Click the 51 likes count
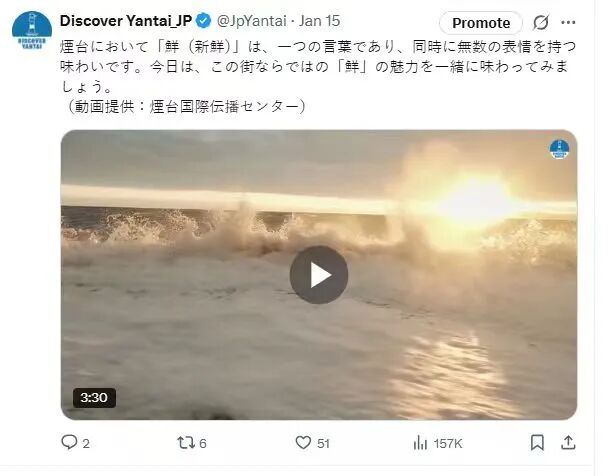The height and width of the screenshot is (476, 616). click(323, 443)
